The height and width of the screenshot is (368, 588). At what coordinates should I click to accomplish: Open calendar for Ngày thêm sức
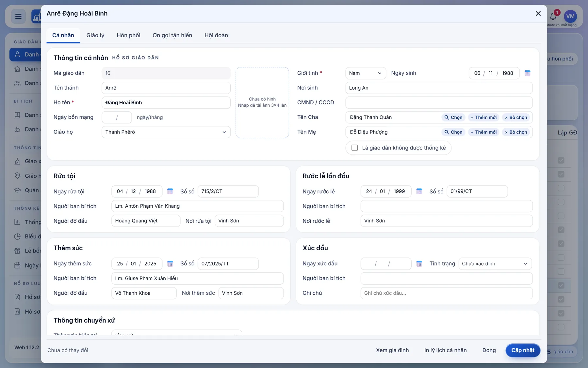coord(170,264)
